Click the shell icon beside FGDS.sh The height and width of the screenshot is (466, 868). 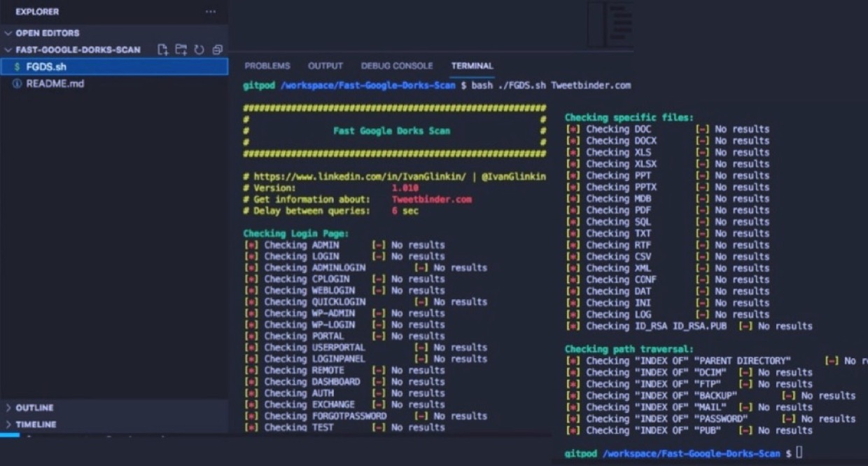[x=17, y=67]
